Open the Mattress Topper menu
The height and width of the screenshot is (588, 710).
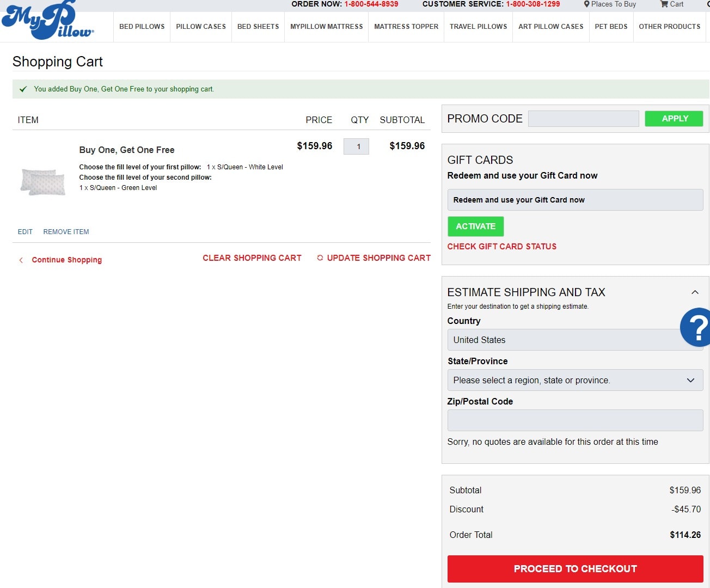click(406, 27)
